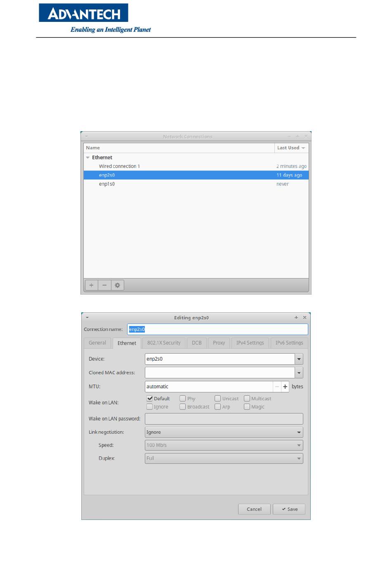This screenshot has height=581, width=392.
Task: Collapse the Ethernet tree group
Action: click(x=87, y=158)
